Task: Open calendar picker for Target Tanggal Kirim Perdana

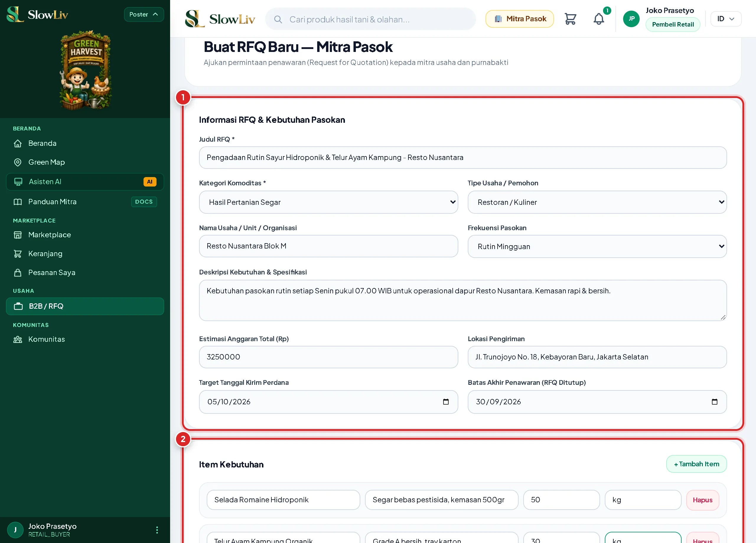Action: pos(446,402)
